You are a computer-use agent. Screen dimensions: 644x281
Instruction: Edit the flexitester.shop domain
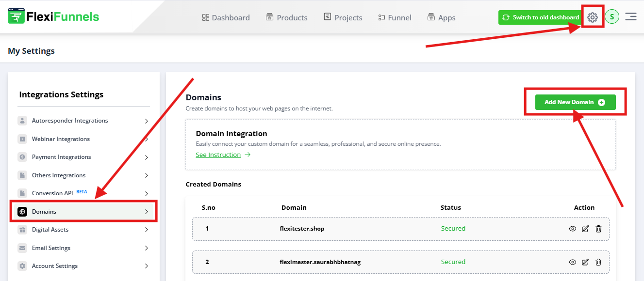pos(585,229)
